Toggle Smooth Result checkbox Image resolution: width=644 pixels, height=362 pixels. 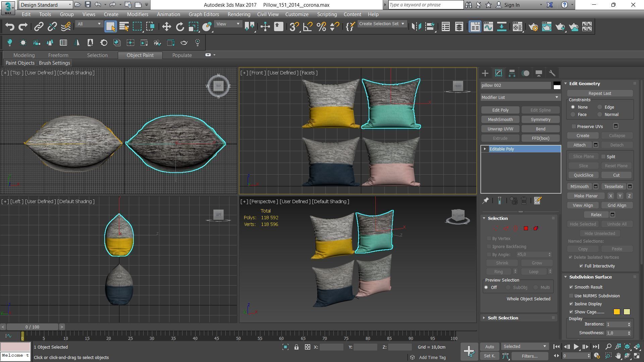(571, 287)
